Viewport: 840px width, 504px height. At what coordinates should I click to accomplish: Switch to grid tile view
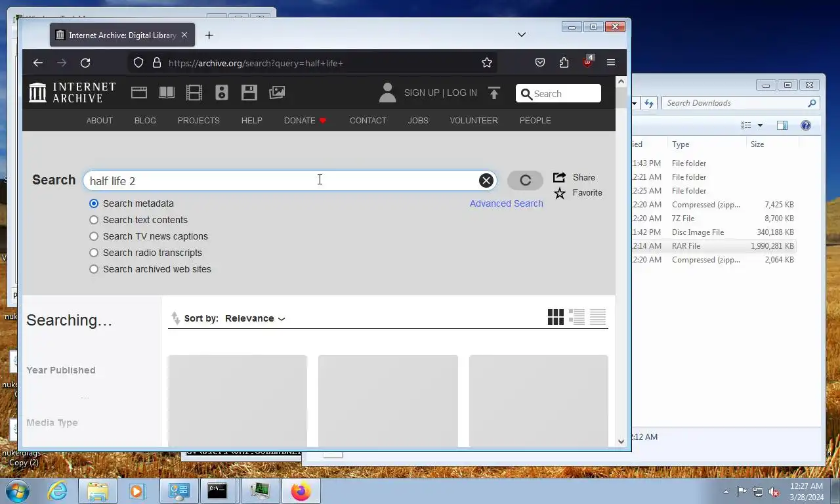[556, 318]
